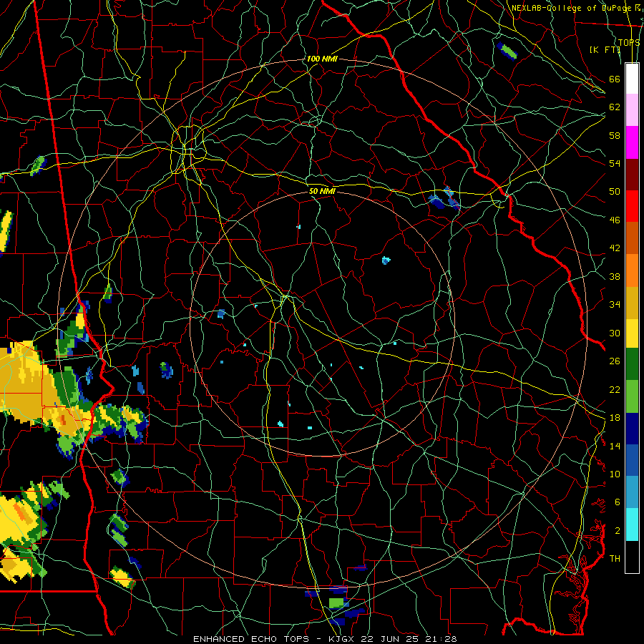Image resolution: width=644 pixels, height=644 pixels.
Task: Click the small light blue echo northeast of radar center
Action: (386, 260)
